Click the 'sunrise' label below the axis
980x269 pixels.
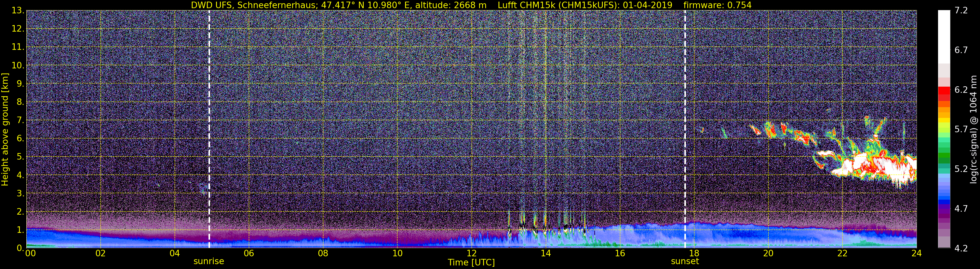tap(209, 262)
